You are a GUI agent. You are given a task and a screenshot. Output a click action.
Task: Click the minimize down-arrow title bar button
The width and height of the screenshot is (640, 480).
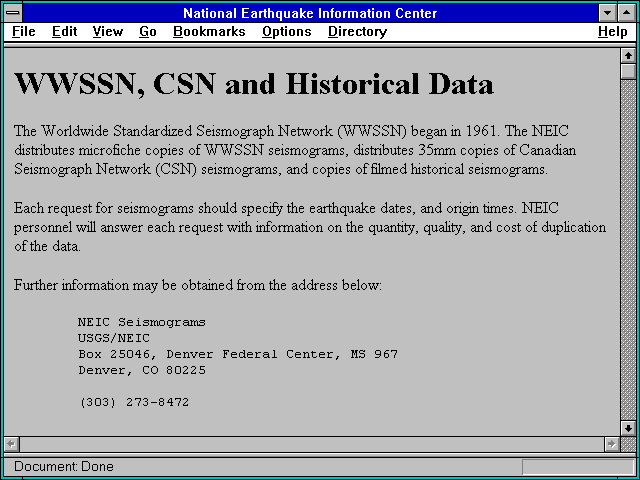(608, 13)
